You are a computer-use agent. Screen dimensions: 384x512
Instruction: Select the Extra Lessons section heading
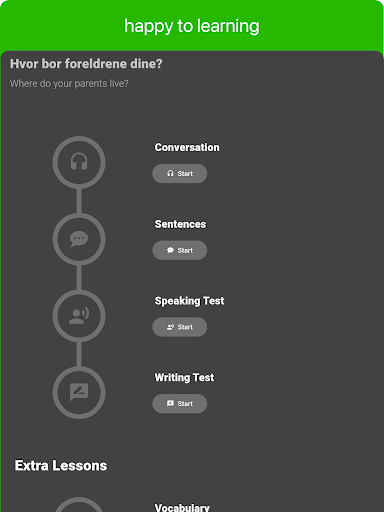[x=61, y=466]
